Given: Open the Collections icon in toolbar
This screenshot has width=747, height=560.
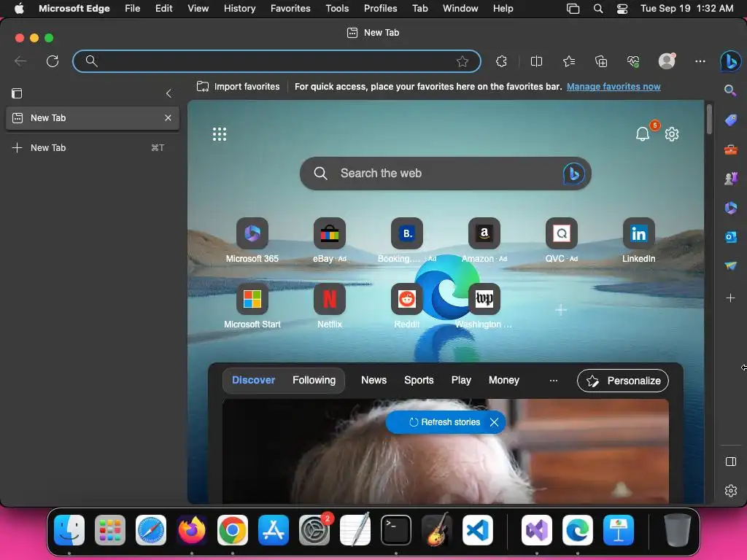Looking at the screenshot, I should click(601, 61).
